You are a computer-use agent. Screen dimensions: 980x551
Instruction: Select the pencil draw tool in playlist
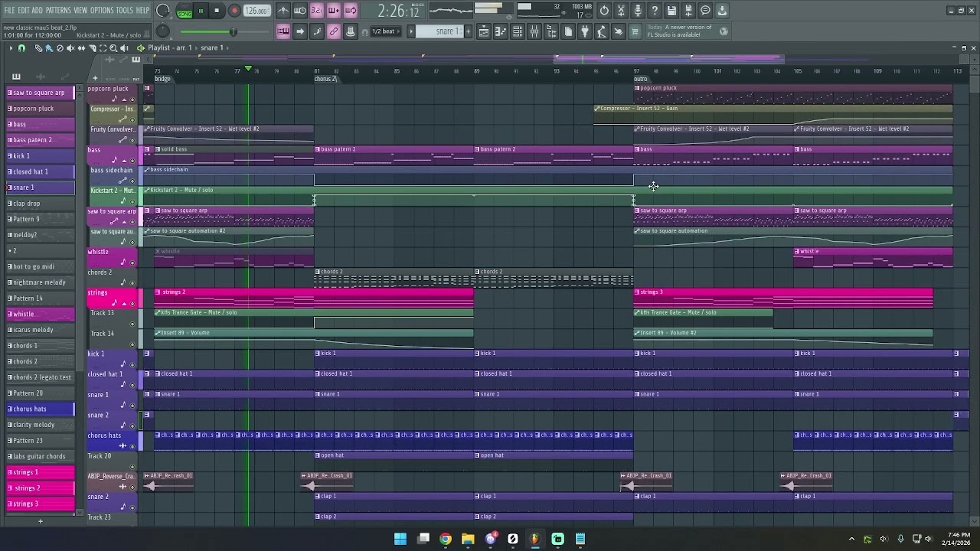(38, 48)
